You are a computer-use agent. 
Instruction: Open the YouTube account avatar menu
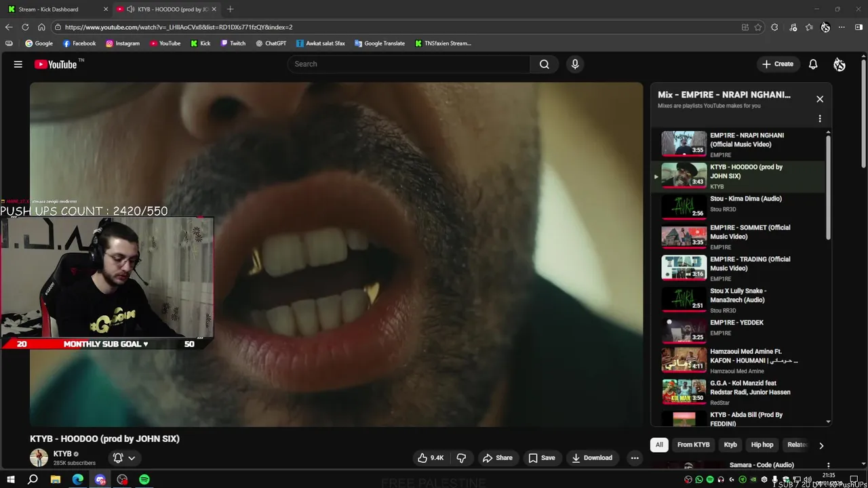tap(840, 64)
